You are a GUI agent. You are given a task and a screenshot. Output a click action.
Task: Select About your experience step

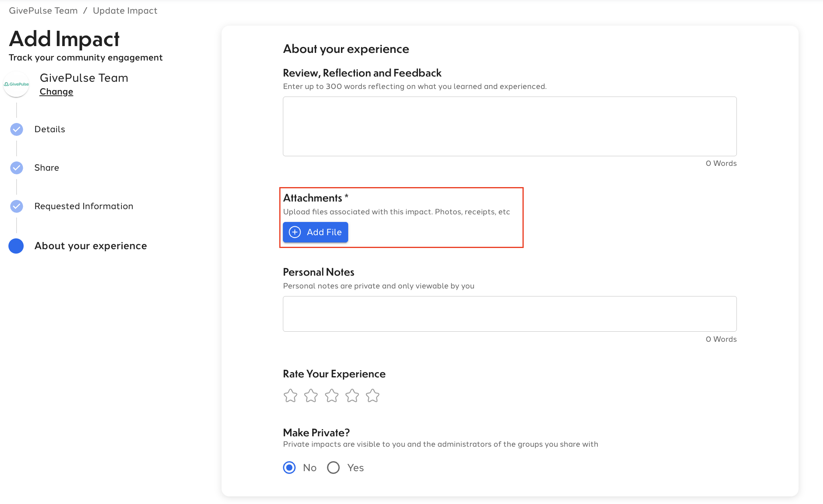coord(91,246)
